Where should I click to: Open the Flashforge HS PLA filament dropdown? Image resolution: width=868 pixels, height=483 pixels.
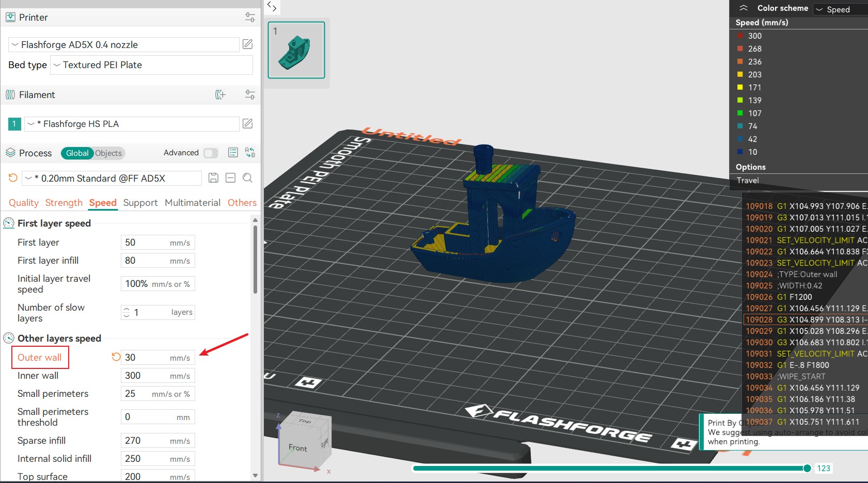point(132,124)
